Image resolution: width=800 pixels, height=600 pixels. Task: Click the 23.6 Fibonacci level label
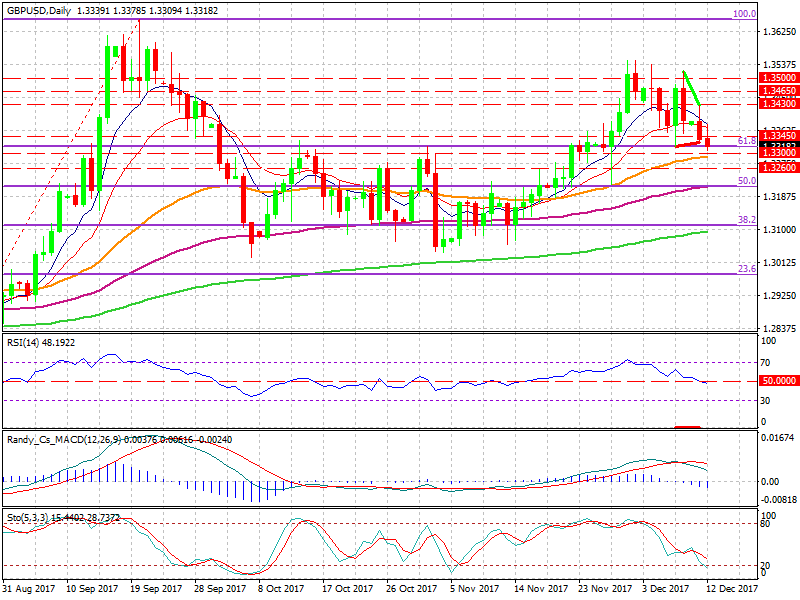point(747,268)
